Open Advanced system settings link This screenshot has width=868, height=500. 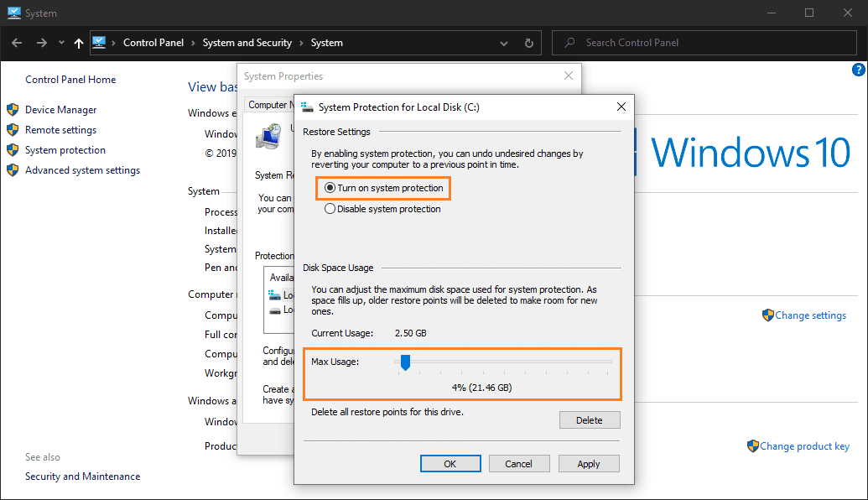point(82,170)
